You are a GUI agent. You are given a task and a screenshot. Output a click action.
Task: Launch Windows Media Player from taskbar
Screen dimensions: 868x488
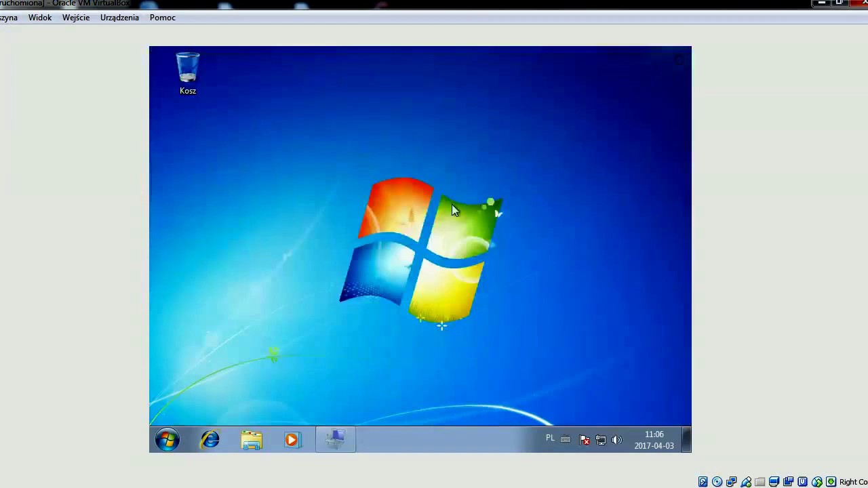(x=292, y=440)
